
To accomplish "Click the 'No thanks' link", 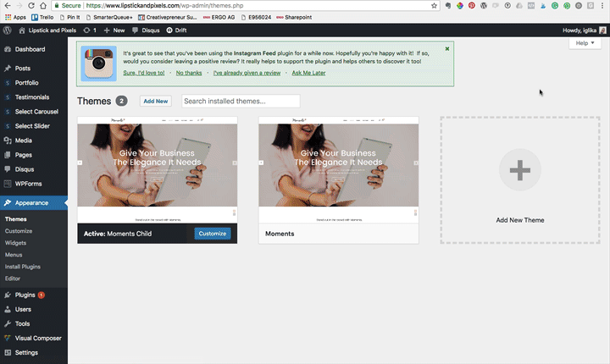I will tap(189, 73).
